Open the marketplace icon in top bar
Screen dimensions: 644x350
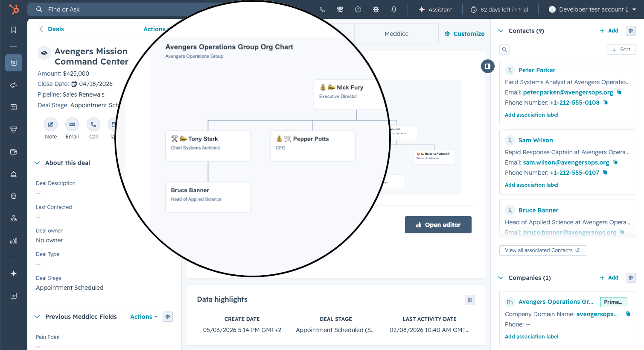coord(340,9)
